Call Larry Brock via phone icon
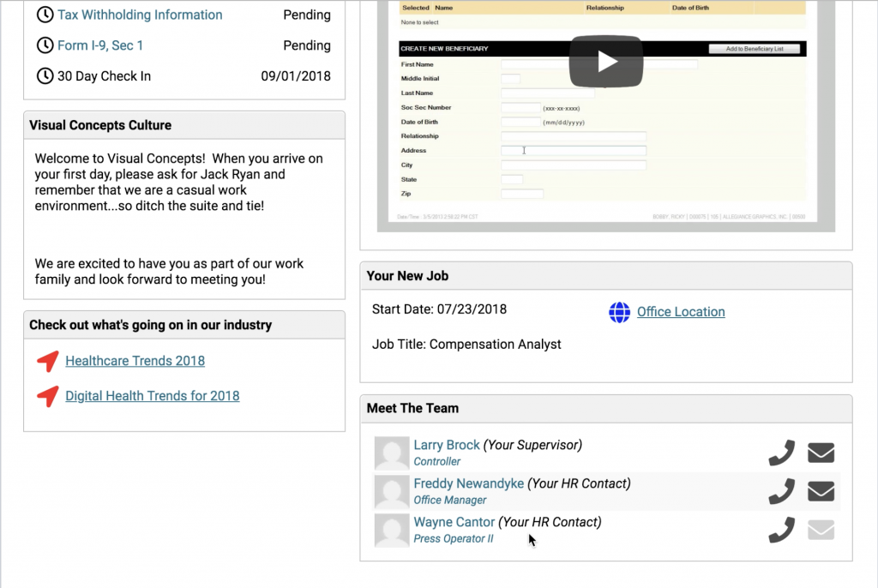The width and height of the screenshot is (878, 588). 781,453
